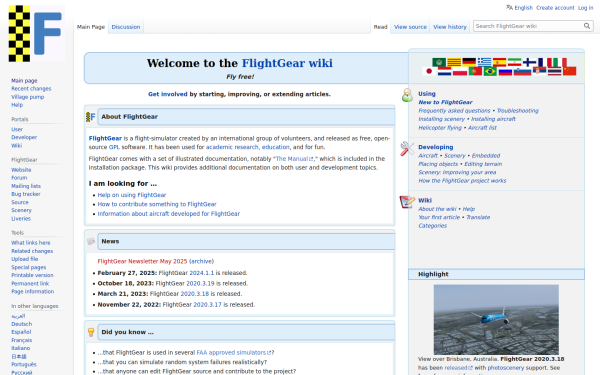
Task: Switch to the Deutsch language version
Action: coord(21,324)
